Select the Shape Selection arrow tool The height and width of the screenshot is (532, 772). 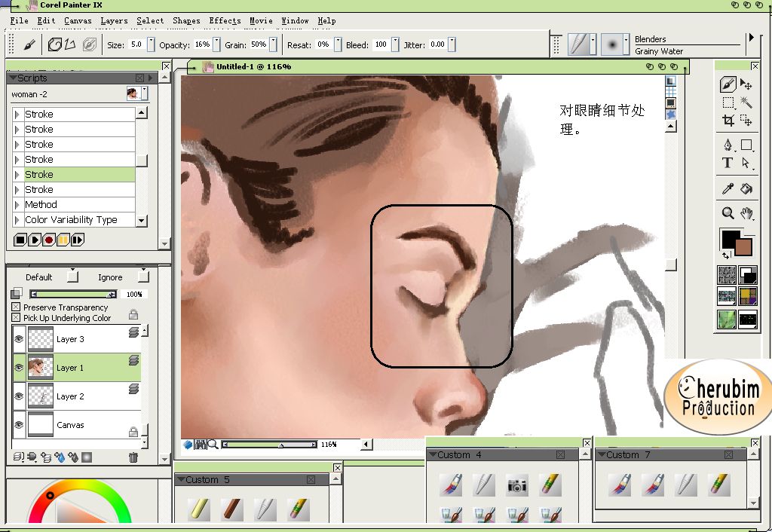[x=746, y=163]
